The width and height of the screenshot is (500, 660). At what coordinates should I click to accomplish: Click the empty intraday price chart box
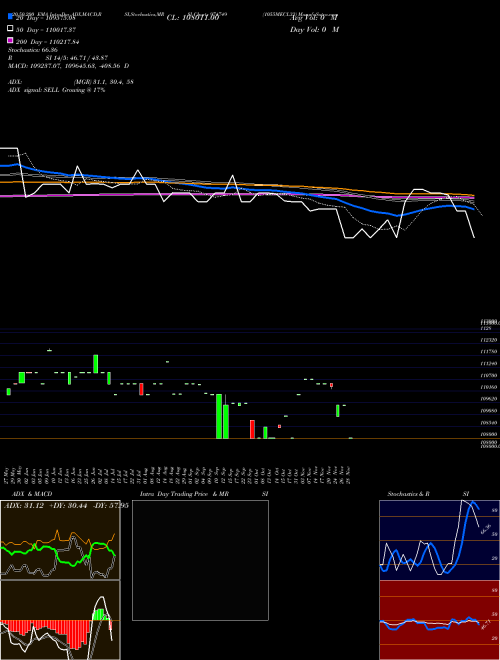(200, 560)
